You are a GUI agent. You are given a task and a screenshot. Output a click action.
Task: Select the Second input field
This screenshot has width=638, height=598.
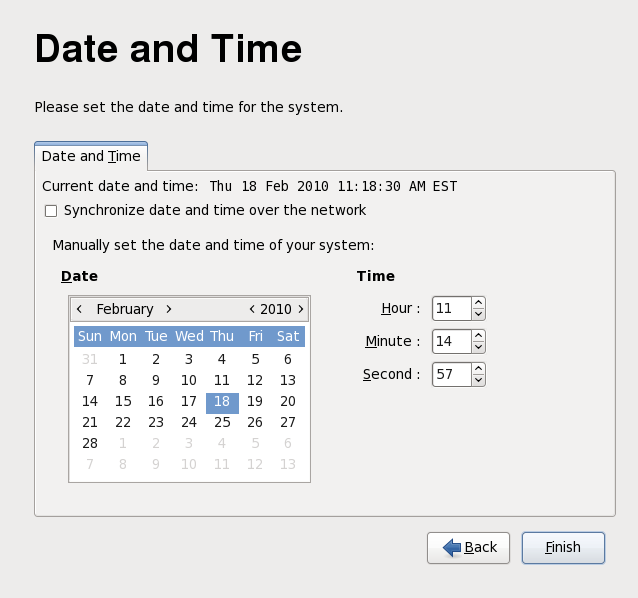[x=451, y=374]
